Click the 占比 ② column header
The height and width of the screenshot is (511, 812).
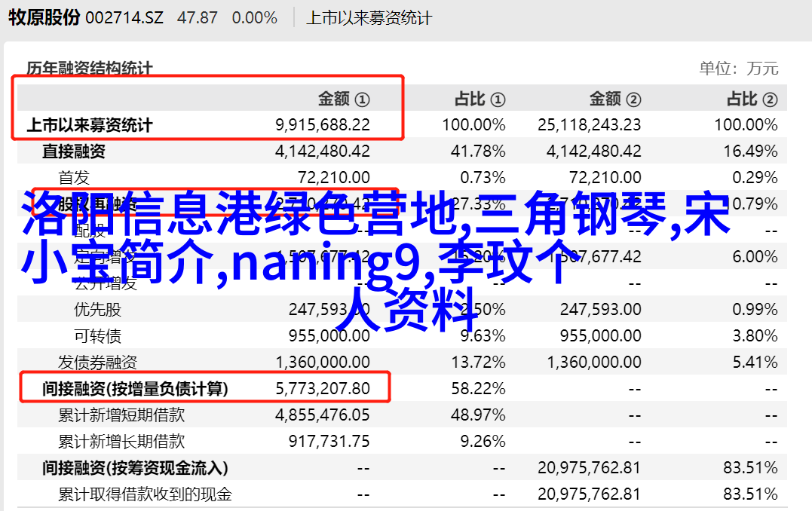pyautogui.click(x=752, y=99)
